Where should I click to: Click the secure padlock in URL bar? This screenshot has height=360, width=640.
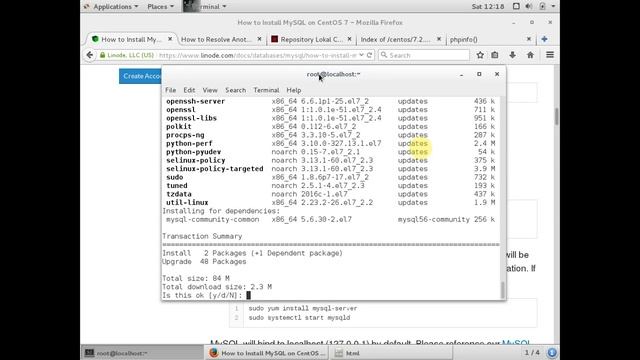click(x=102, y=55)
